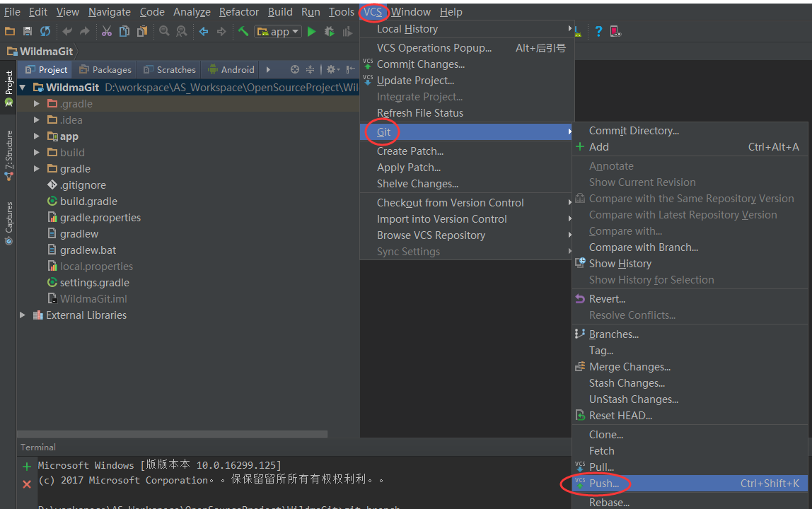Click the green hammer Make Project icon
This screenshot has width=812, height=509.
point(243,32)
